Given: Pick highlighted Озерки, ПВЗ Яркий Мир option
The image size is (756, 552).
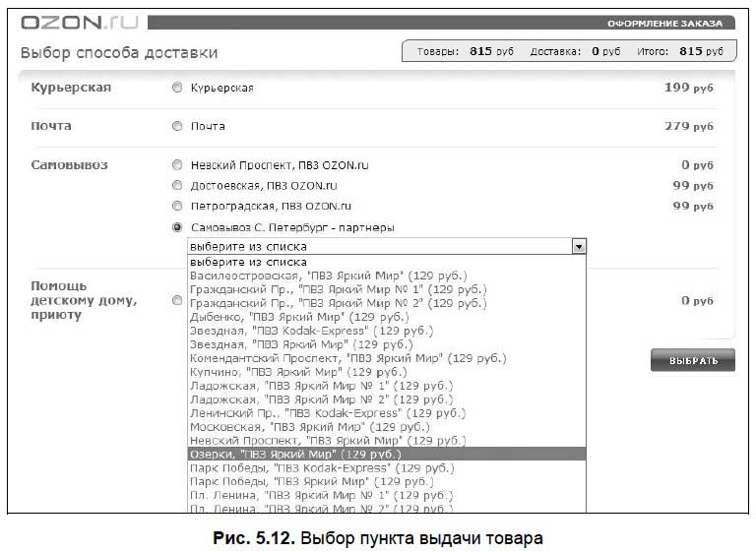Looking at the screenshot, I should coord(387,455).
